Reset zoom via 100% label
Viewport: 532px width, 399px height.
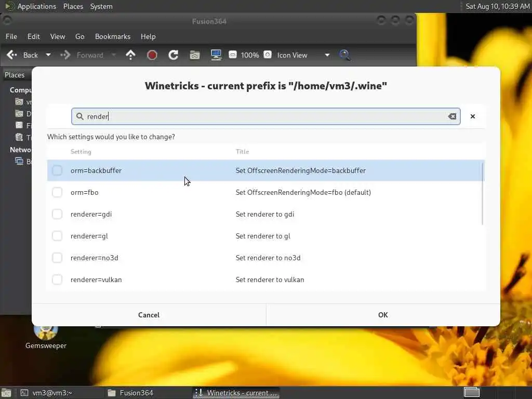tap(250, 55)
